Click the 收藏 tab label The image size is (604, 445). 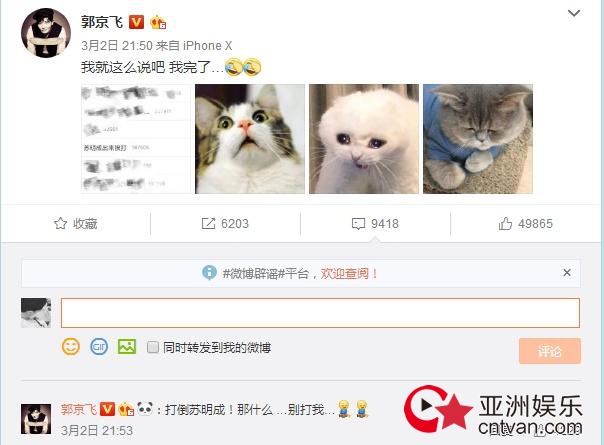[x=85, y=223]
